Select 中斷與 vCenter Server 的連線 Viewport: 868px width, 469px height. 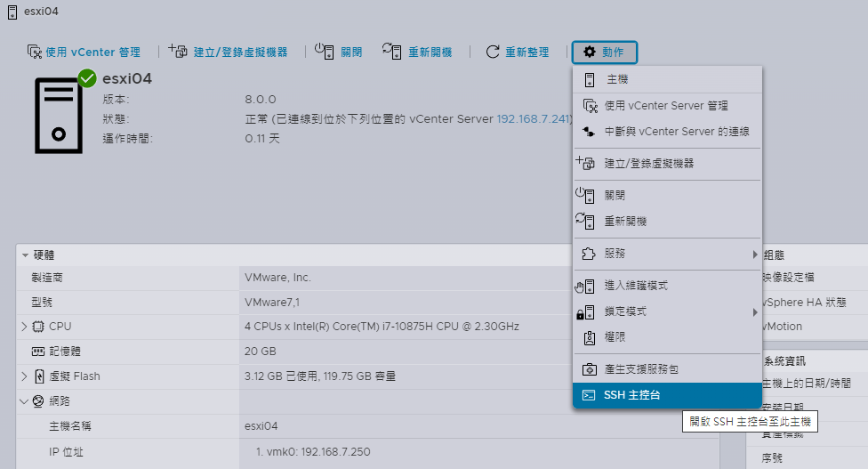tap(667, 131)
